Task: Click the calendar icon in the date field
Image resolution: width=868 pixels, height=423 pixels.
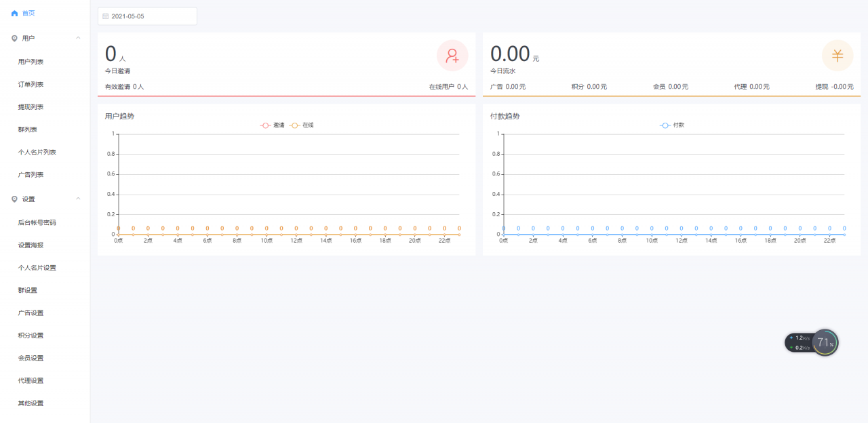Action: coord(105,16)
